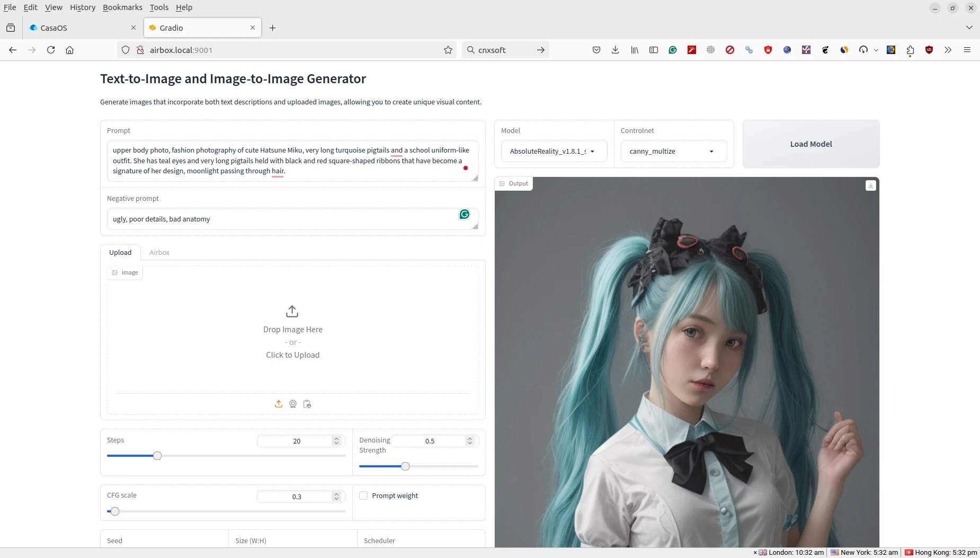Image resolution: width=980 pixels, height=558 pixels.
Task: Close the CasaOS tab
Action: coord(133,28)
